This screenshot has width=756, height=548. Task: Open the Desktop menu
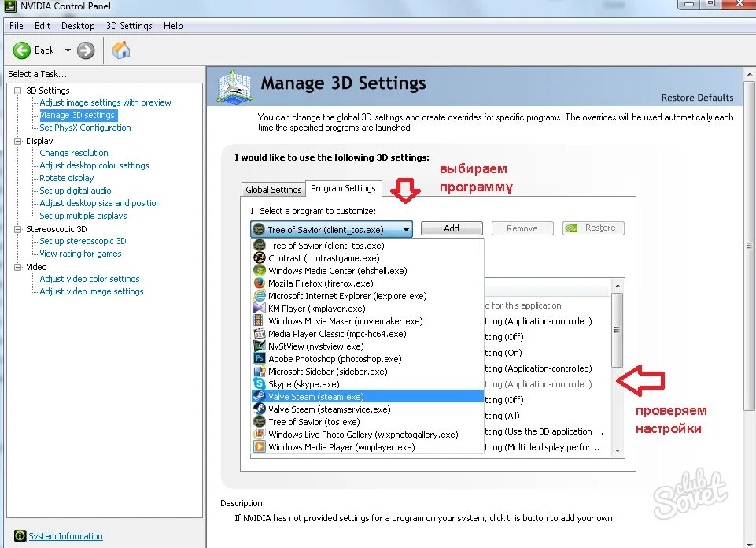click(x=78, y=26)
